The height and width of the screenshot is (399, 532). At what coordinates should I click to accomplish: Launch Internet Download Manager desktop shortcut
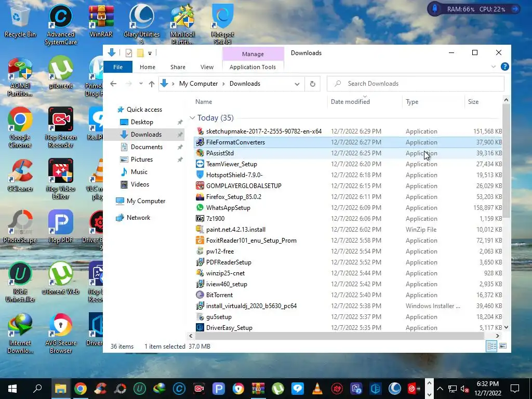point(20,334)
